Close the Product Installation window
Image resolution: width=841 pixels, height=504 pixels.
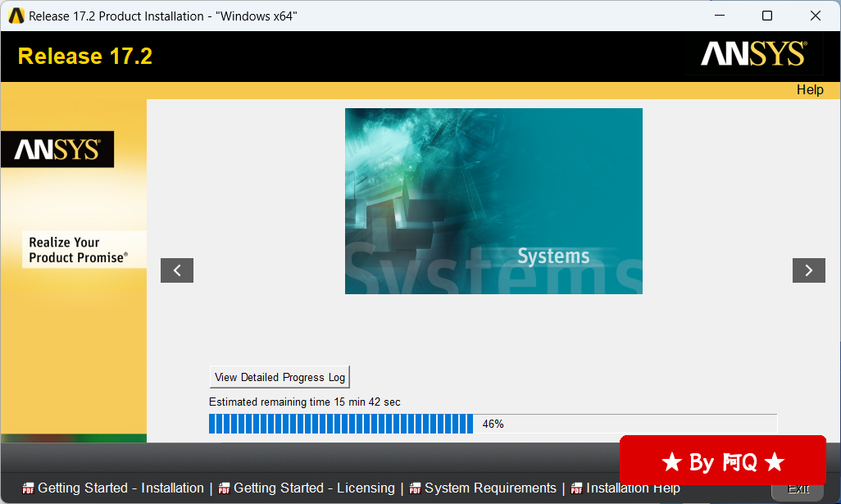[x=816, y=16]
